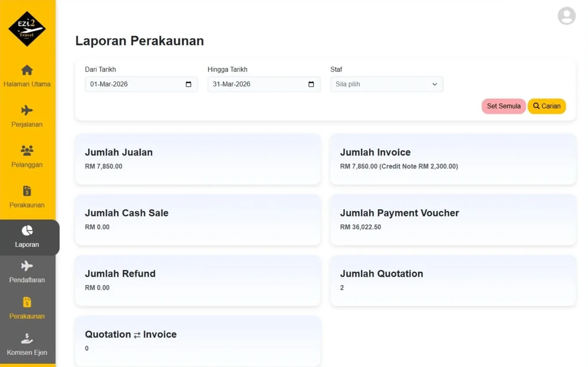Select the 'Jumlah Refund' card title
Viewport: 588px width, 367px height.
click(120, 274)
